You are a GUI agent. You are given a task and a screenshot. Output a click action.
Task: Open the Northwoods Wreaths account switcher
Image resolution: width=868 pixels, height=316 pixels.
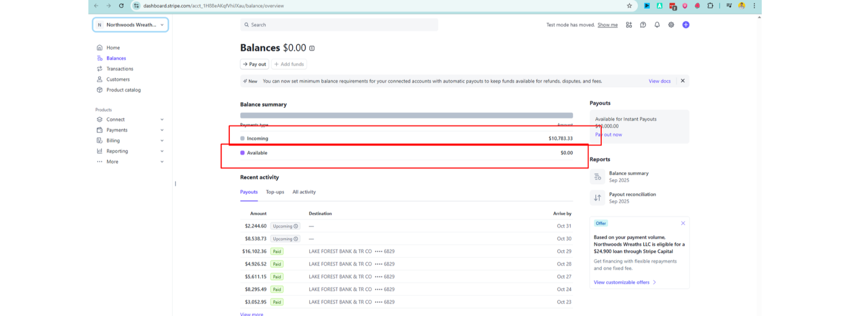pos(130,25)
